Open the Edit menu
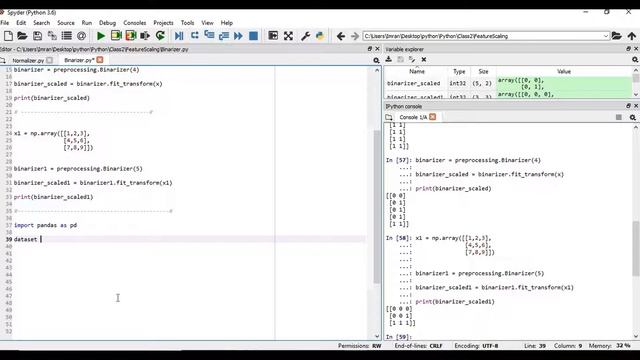 click(21, 23)
